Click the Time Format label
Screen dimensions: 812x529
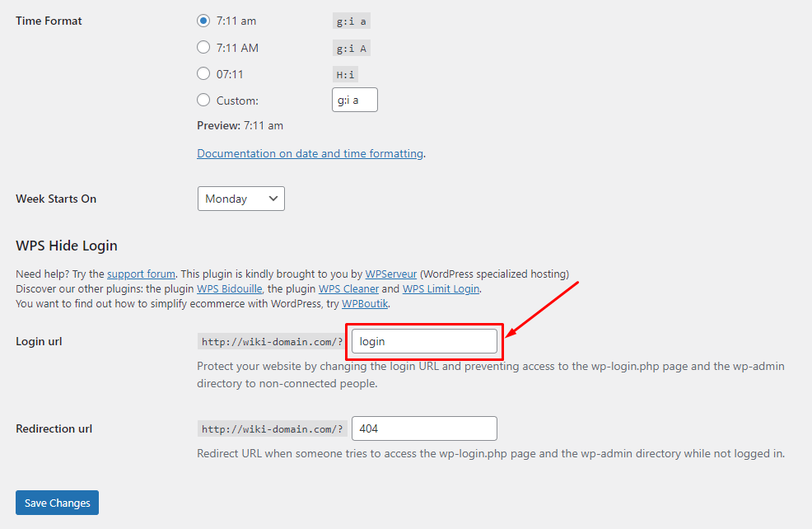[49, 21]
